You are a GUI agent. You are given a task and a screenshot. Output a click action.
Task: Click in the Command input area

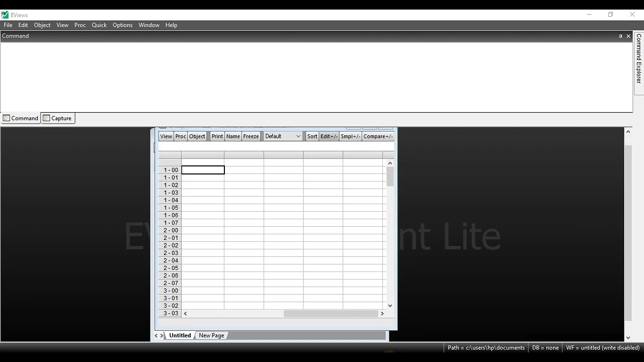click(316, 76)
